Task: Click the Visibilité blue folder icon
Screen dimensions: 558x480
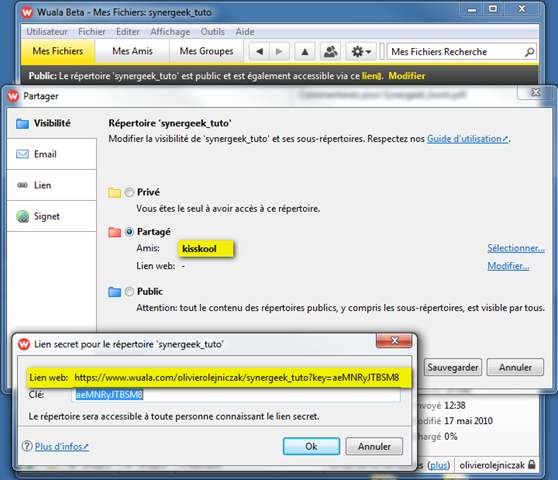Action: pyautogui.click(x=22, y=123)
